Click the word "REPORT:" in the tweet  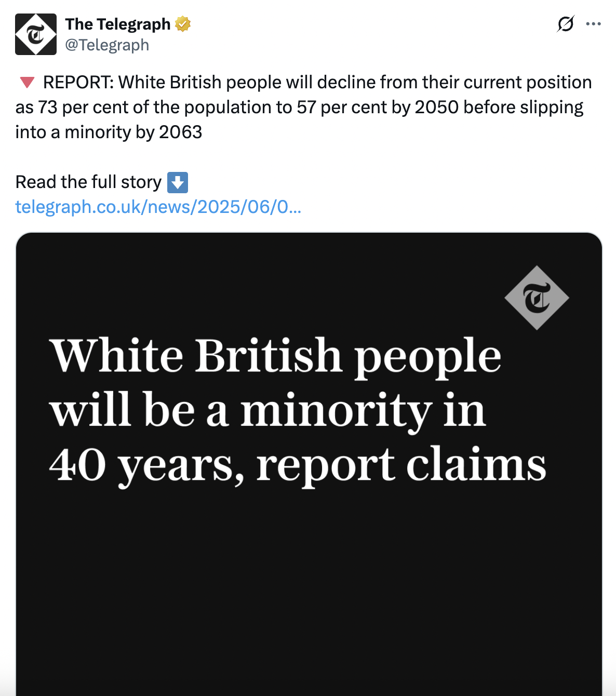[78, 82]
